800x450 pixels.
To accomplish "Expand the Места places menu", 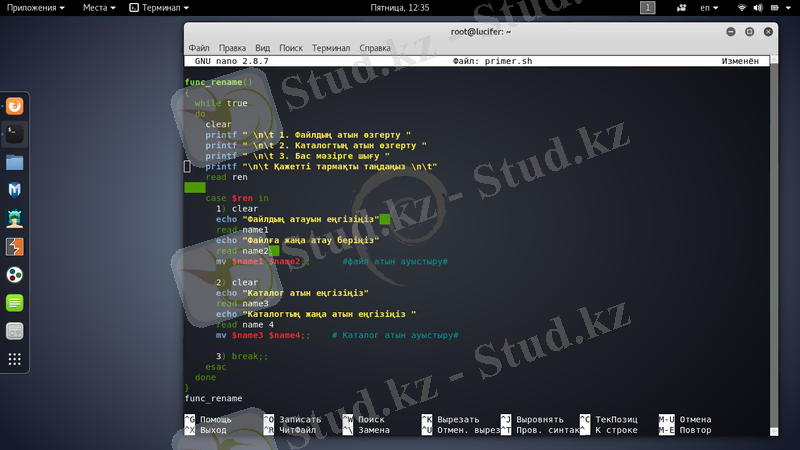I will pyautogui.click(x=99, y=7).
